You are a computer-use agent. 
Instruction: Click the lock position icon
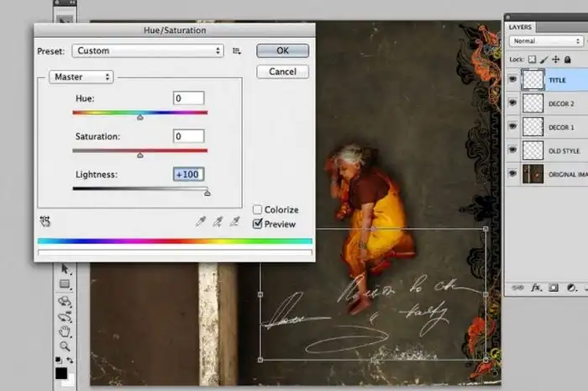pos(556,60)
